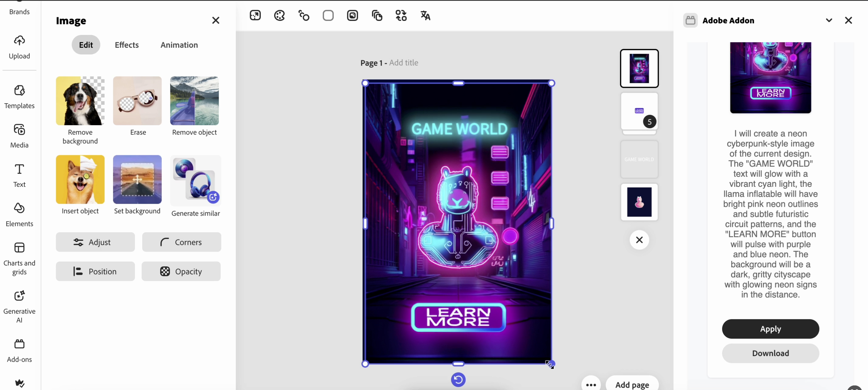Image resolution: width=868 pixels, height=390 pixels.
Task: Click the rotate handle below the image
Action: [458, 380]
